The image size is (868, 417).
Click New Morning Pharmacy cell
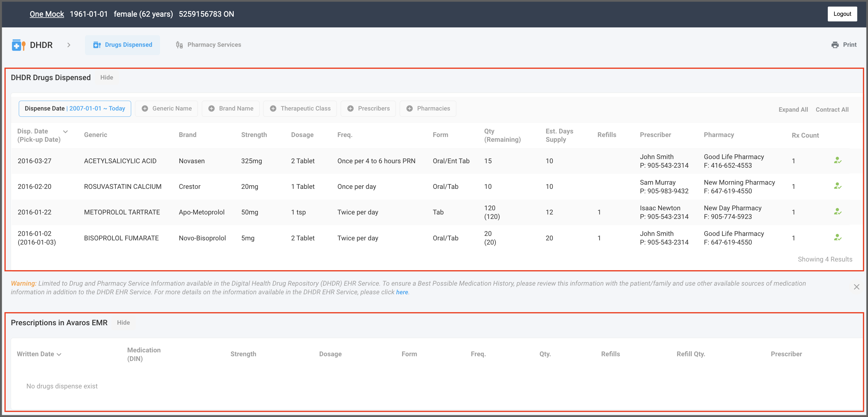tap(739, 186)
